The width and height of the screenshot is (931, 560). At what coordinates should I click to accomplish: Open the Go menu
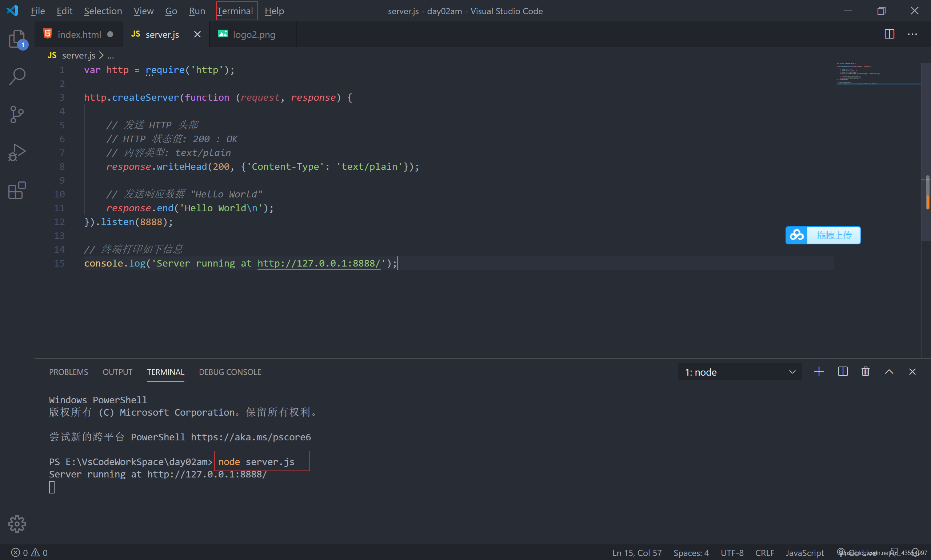(171, 11)
